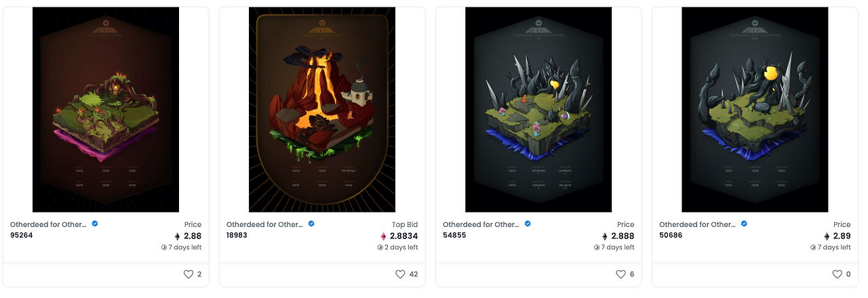Open collection link above token 18983
The width and height of the screenshot is (868, 298).
265,224
